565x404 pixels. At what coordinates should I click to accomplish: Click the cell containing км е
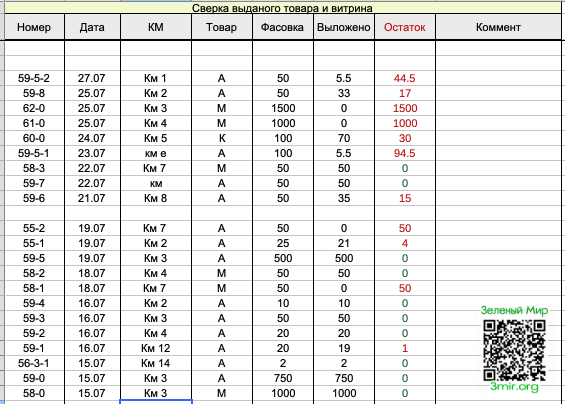click(x=156, y=153)
